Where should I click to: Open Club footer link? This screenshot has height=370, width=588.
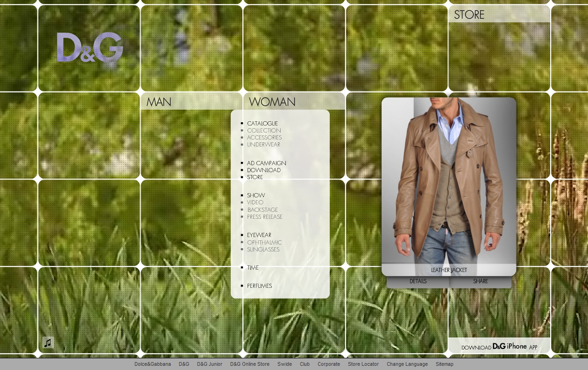(305, 364)
